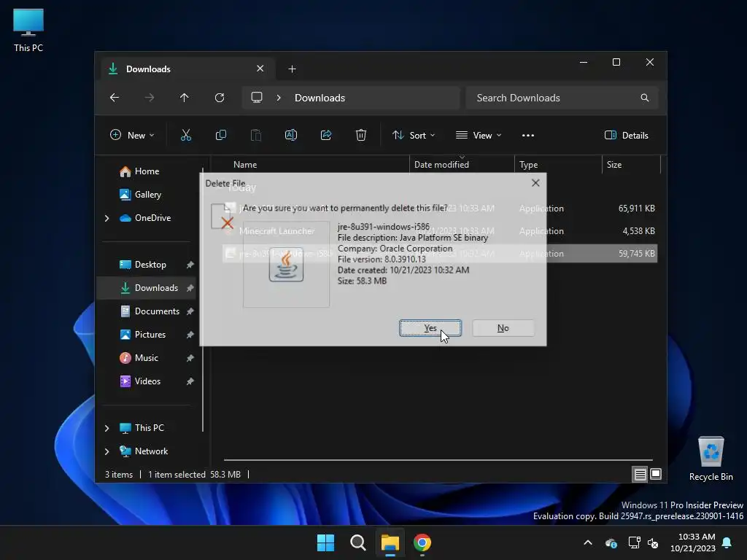Image resolution: width=747 pixels, height=560 pixels.
Task: Expand the Network tree node
Action: click(107, 451)
